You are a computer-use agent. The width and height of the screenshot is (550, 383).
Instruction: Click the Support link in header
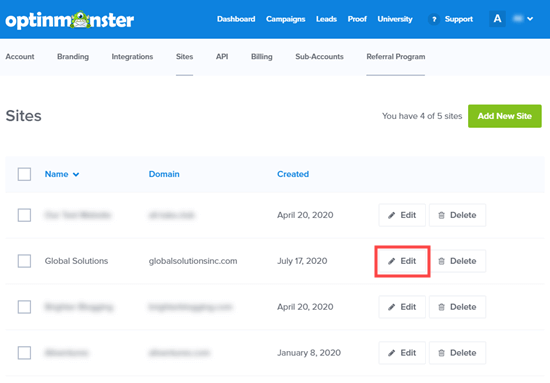pyautogui.click(x=458, y=19)
